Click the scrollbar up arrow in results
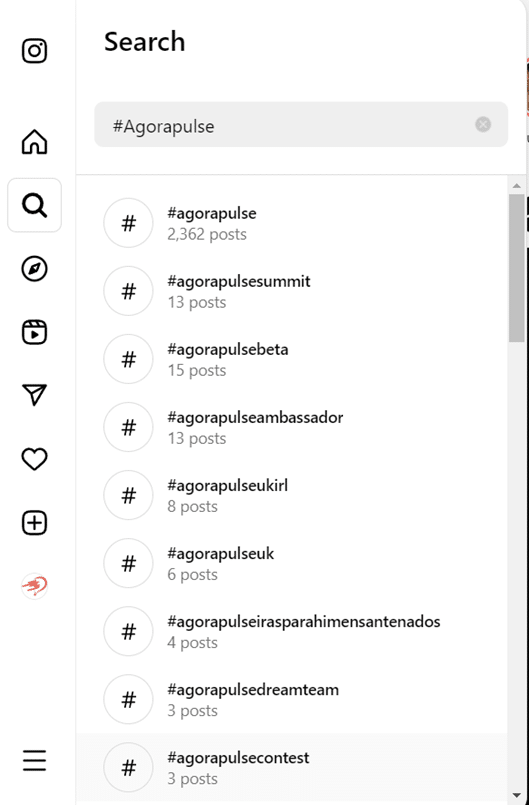Screen dimensions: 529x805 (517, 185)
